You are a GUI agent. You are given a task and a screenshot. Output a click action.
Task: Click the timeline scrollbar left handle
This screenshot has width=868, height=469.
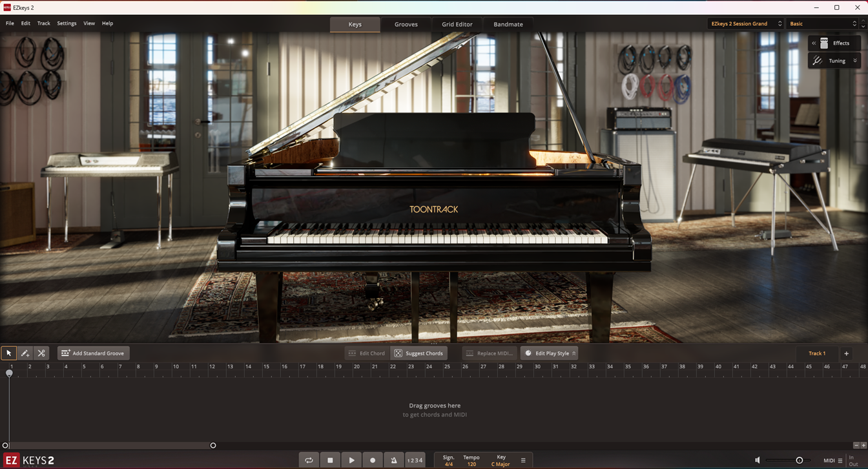coord(5,445)
